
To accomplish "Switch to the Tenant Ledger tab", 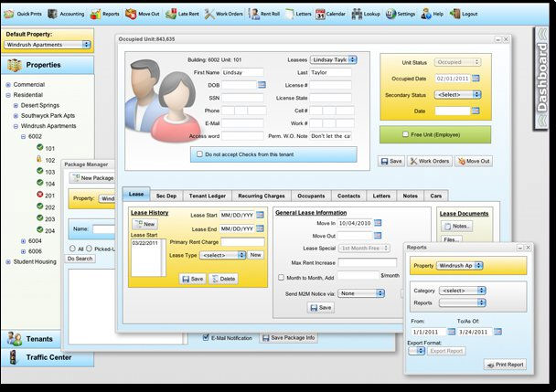I will (207, 196).
